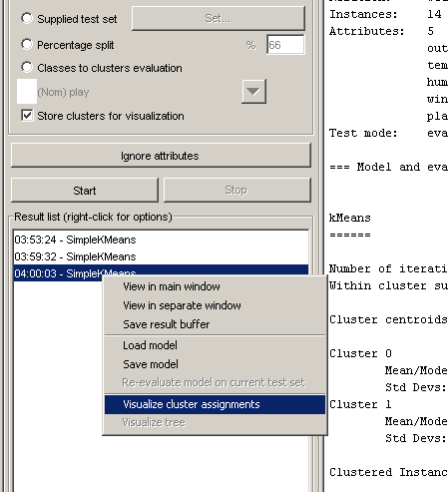The height and width of the screenshot is (492, 448).
Task: Enable Classes to clusters evaluation
Action: (27, 68)
